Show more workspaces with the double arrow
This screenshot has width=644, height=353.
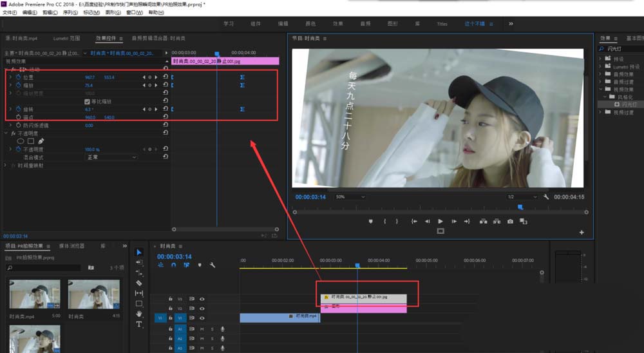[511, 23]
